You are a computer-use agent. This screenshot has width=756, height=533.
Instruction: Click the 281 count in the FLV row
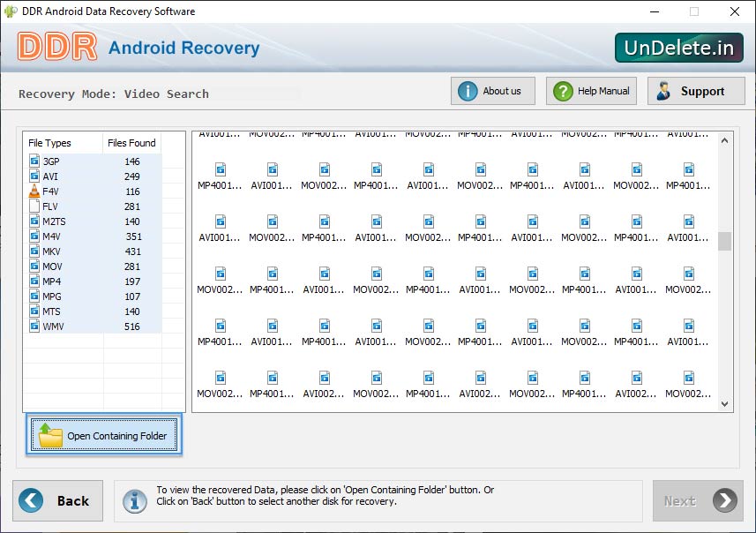(x=132, y=206)
